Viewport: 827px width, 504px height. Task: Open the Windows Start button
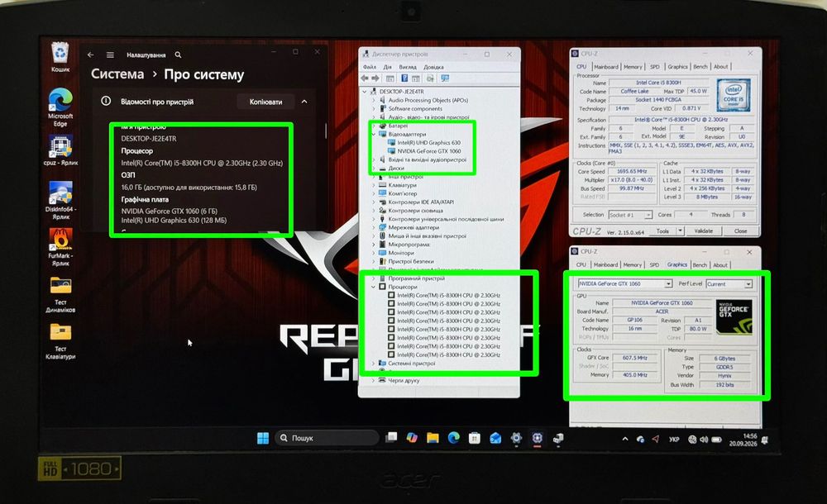pyautogui.click(x=263, y=438)
